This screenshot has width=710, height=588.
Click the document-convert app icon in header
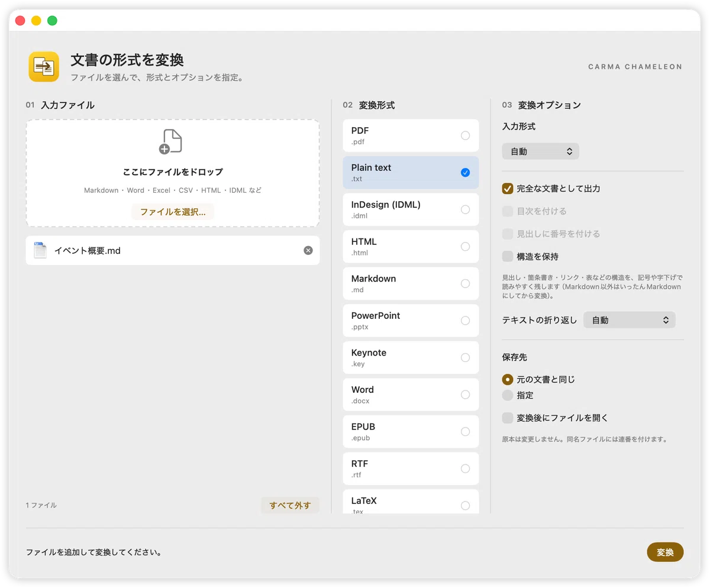point(44,66)
